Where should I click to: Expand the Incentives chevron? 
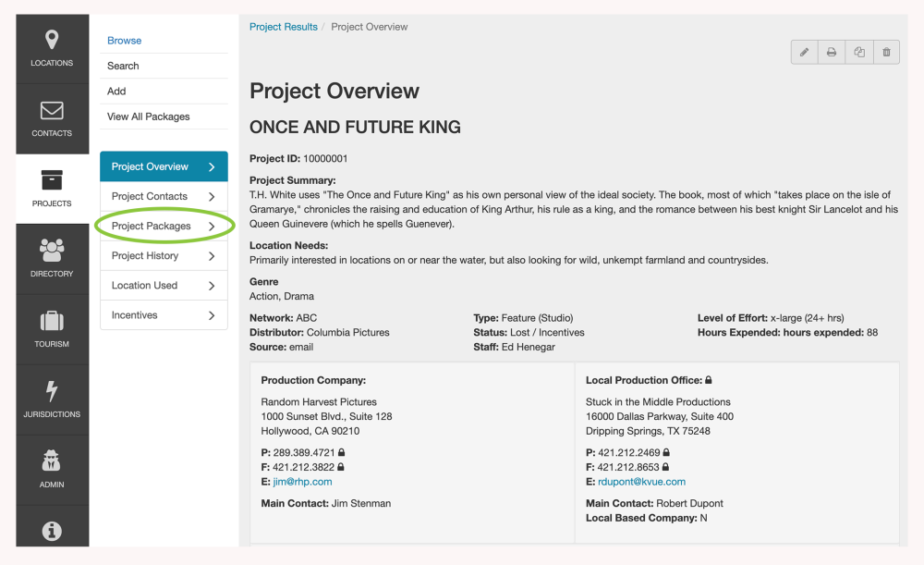click(212, 315)
